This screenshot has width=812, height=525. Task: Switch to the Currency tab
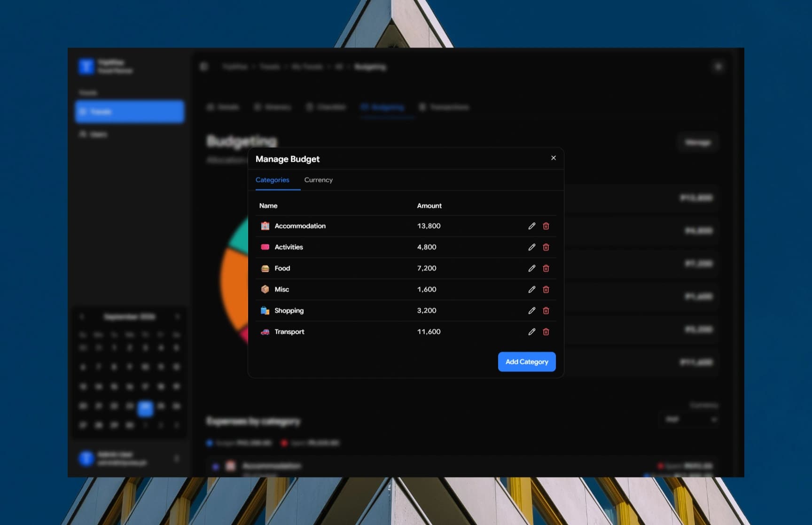point(318,180)
